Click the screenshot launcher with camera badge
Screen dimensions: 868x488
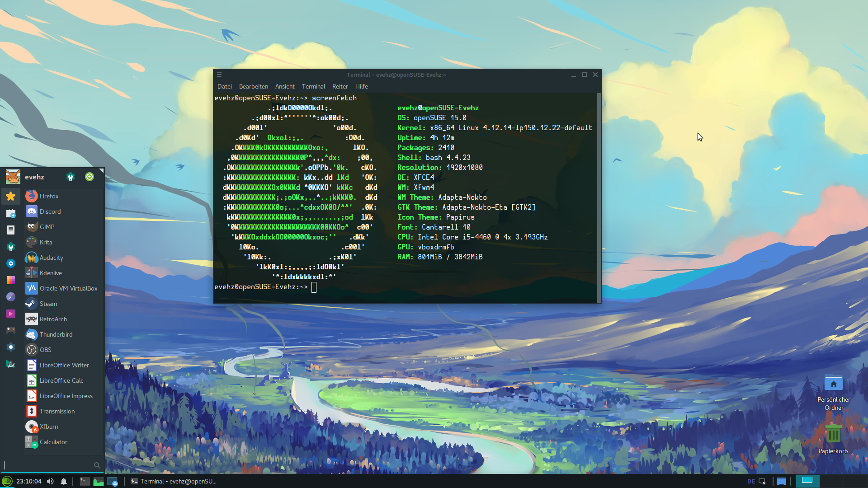coord(113,481)
